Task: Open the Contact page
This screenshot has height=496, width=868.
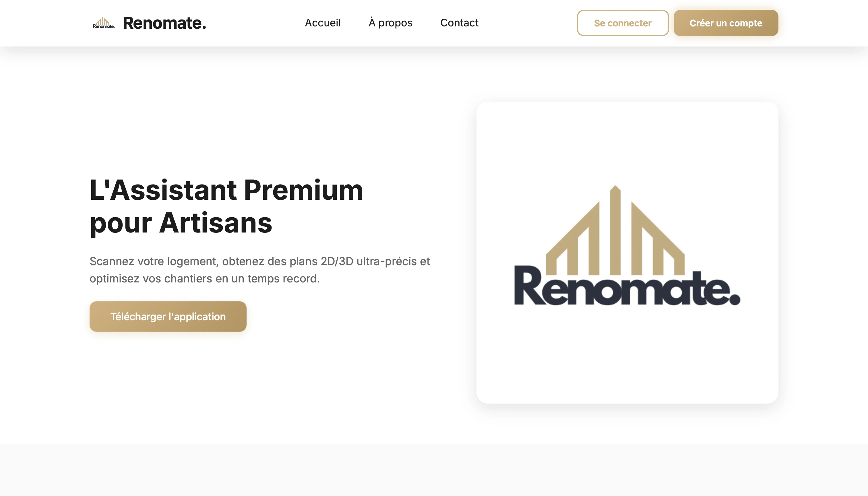Action: pos(460,23)
